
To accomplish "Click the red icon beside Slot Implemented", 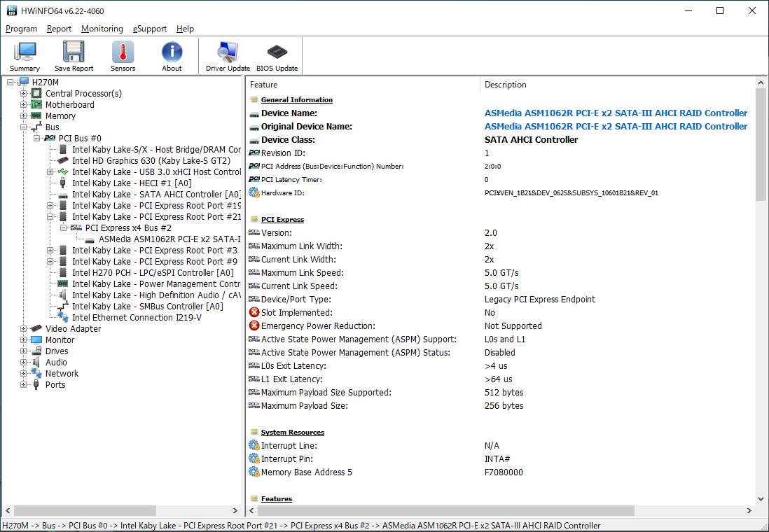I will pos(254,312).
